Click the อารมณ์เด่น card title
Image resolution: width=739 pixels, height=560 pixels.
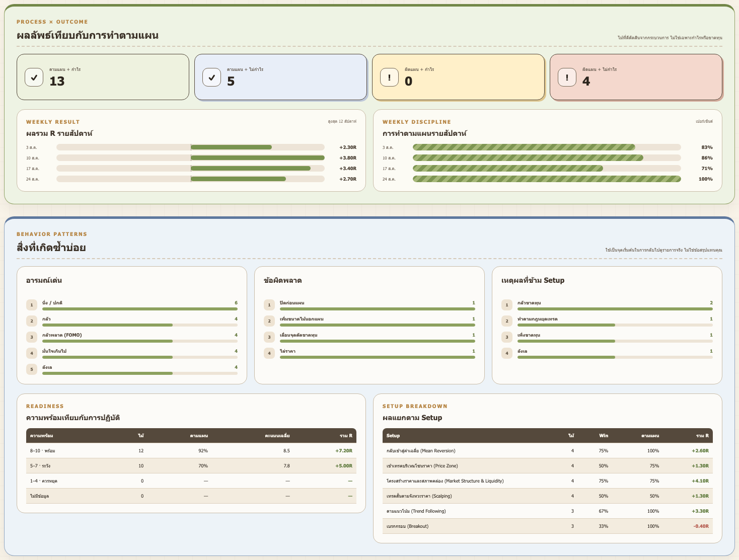coord(44,280)
